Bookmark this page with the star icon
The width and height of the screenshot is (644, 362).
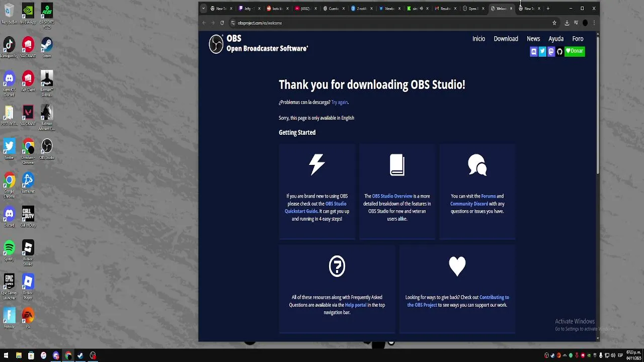tap(554, 23)
